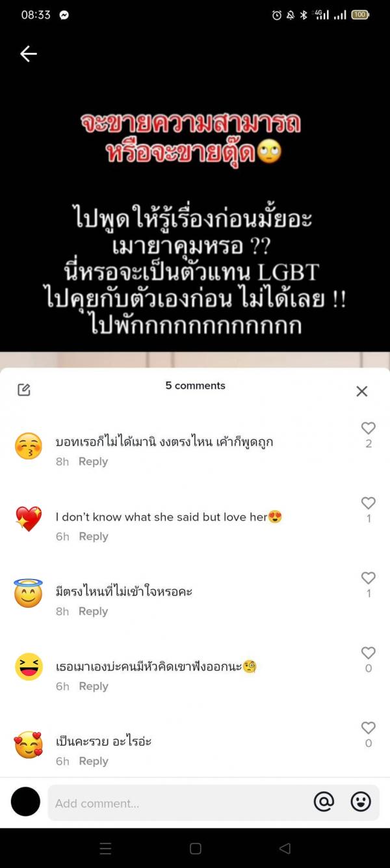Screen dimensions: 390x868
Task: Reply to the halo-emoji user's comment
Action: [93, 611]
